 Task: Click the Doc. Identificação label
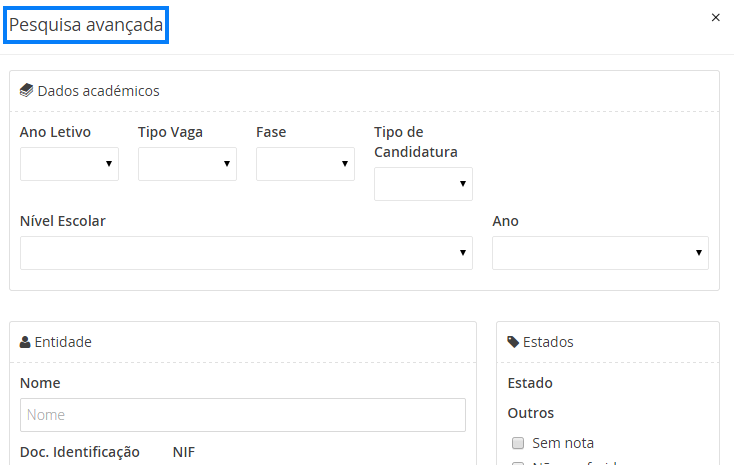[x=80, y=452]
